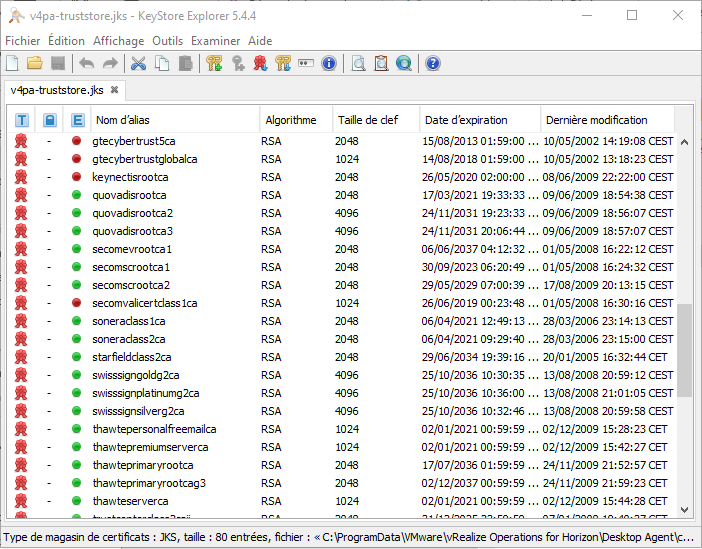This screenshot has width=702, height=549.
Task: Click the Undo arrow icon
Action: coord(86,64)
